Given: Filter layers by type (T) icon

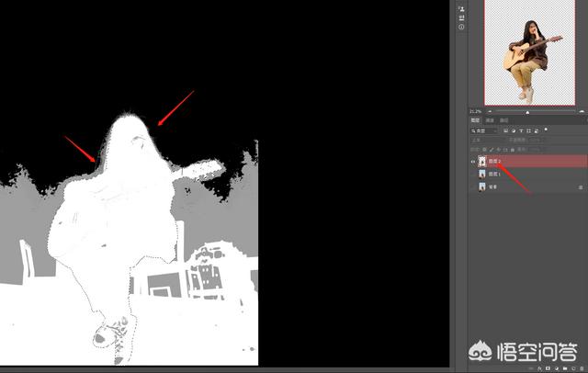Looking at the screenshot, I should 521,130.
